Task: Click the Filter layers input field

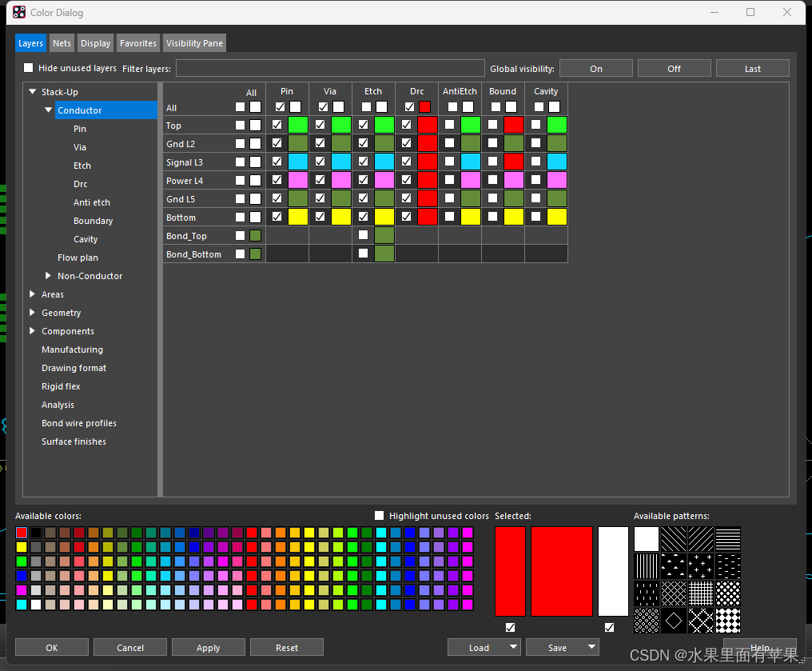Action: pos(329,69)
